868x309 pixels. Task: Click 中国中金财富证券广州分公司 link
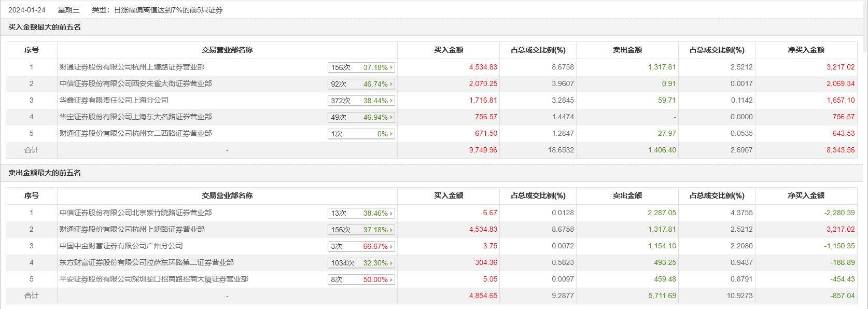tap(121, 246)
